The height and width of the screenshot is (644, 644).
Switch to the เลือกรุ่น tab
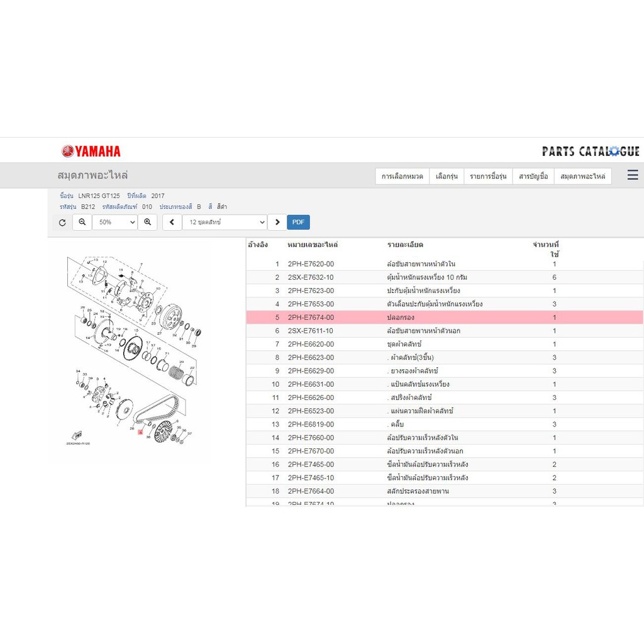(x=447, y=176)
